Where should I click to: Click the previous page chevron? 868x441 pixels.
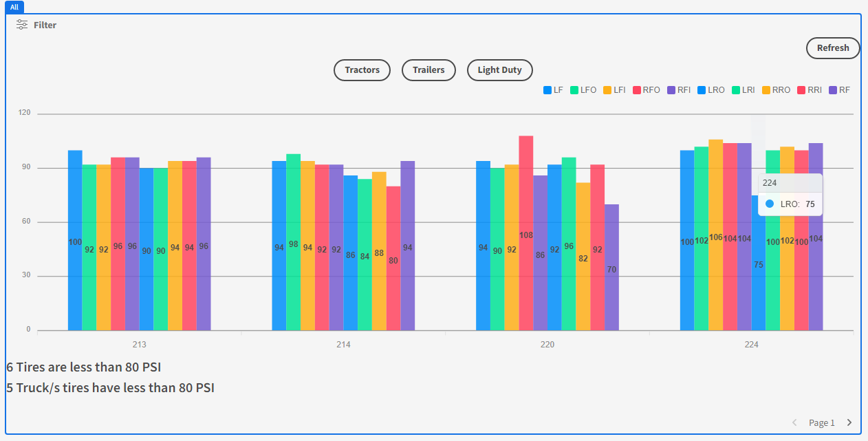pyautogui.click(x=794, y=422)
